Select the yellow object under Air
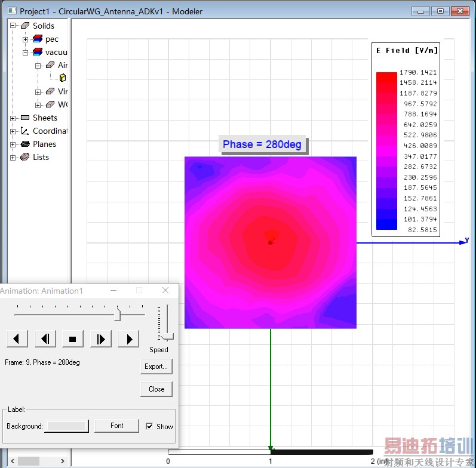The image size is (476, 468). click(x=63, y=78)
